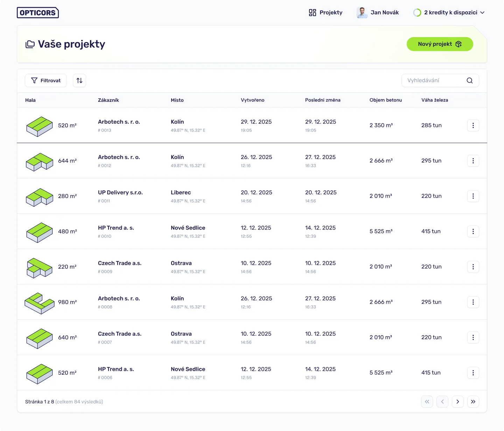Go to the next page arrow
504x431 pixels.
coord(458,402)
